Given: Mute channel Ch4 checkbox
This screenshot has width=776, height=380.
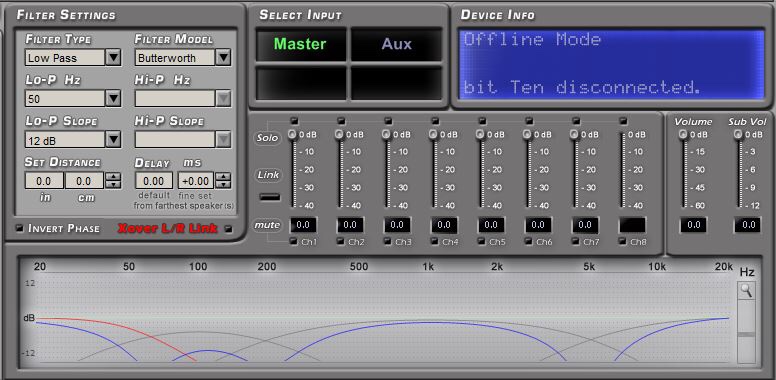Looking at the screenshot, I should (435, 241).
